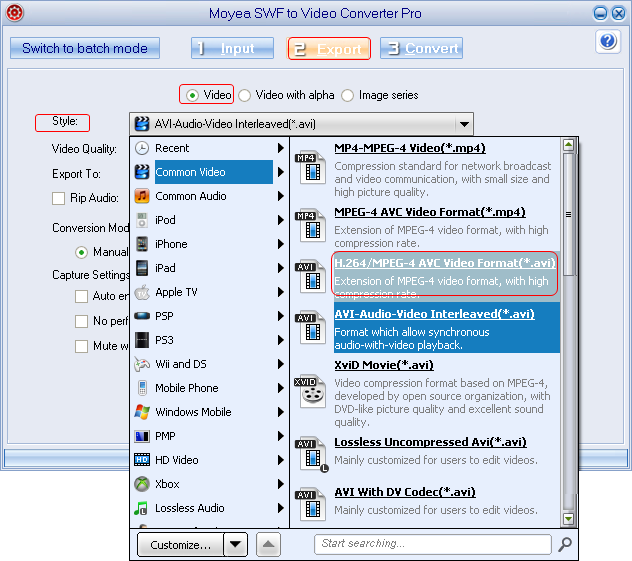Viewport: 632px width, 561px height.
Task: Click the MPEG-4 AVC Video Format file icon
Action: pyautogui.click(x=310, y=225)
